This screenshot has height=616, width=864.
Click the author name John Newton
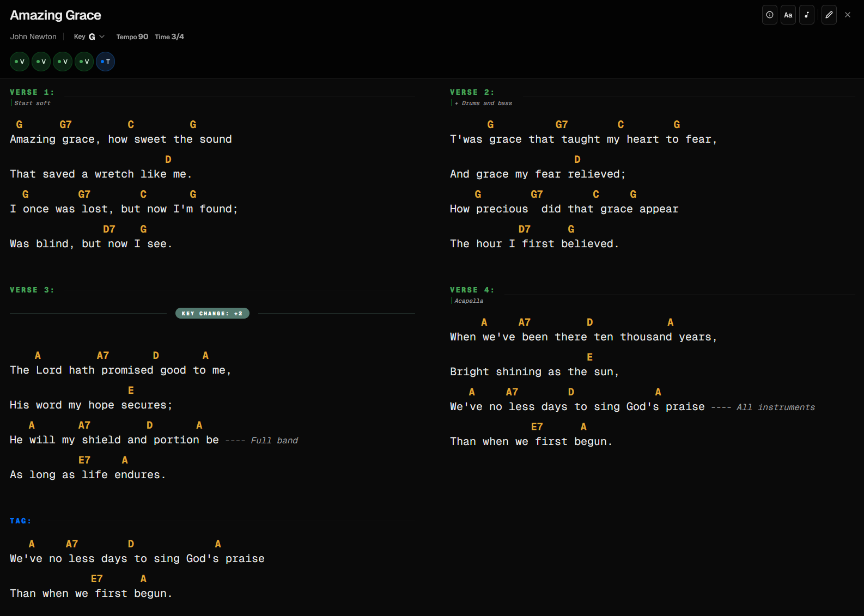click(x=33, y=36)
